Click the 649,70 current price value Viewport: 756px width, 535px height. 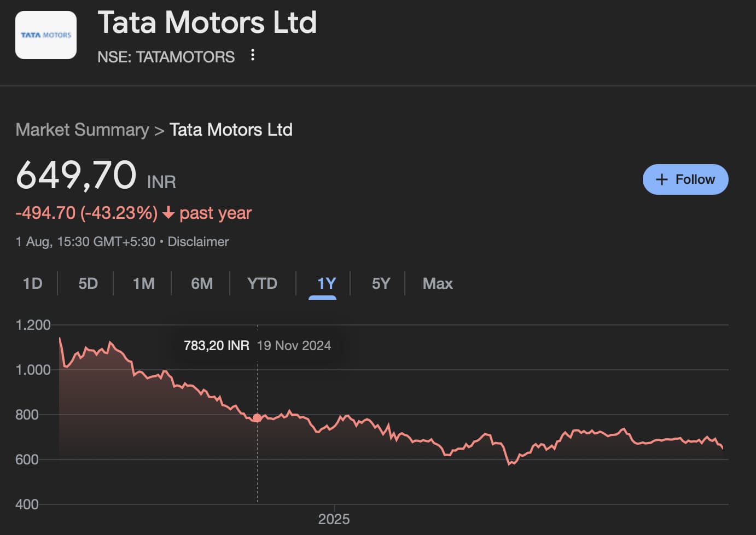pos(76,175)
